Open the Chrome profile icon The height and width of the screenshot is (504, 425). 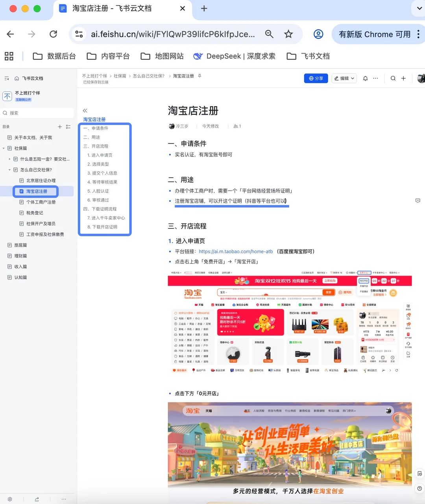(318, 34)
